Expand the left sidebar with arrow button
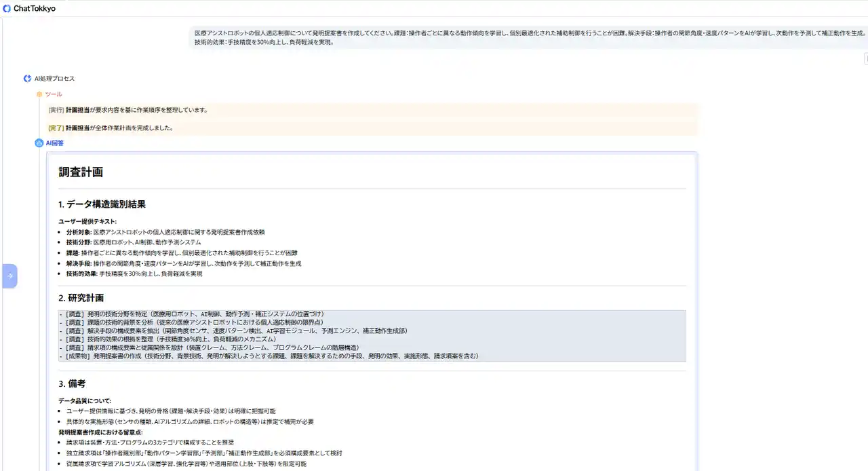868x471 pixels. pyautogui.click(x=9, y=276)
